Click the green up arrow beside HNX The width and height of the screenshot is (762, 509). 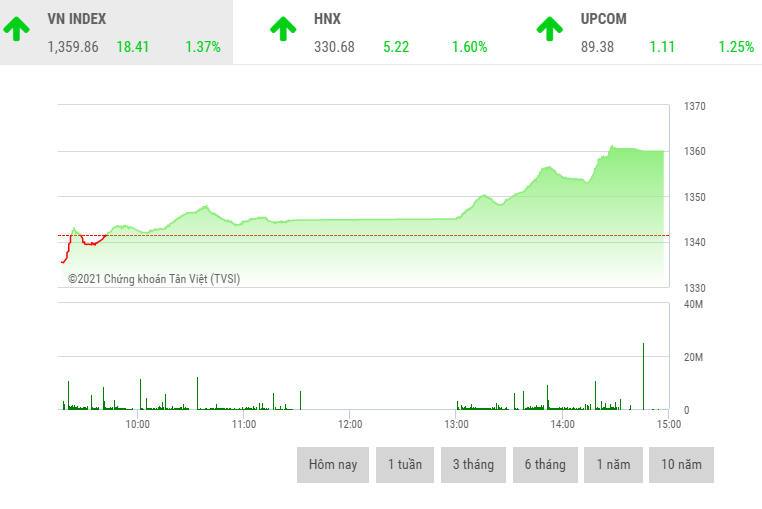tap(283, 30)
